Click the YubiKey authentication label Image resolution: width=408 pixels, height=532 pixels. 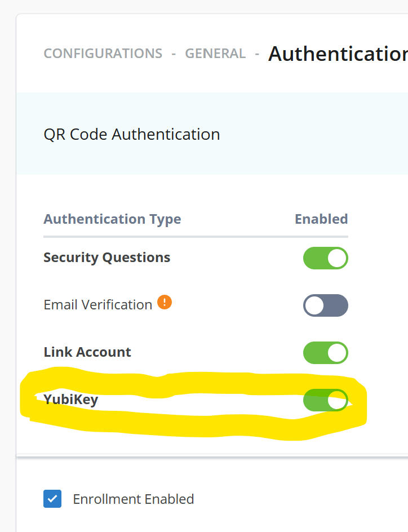point(71,400)
